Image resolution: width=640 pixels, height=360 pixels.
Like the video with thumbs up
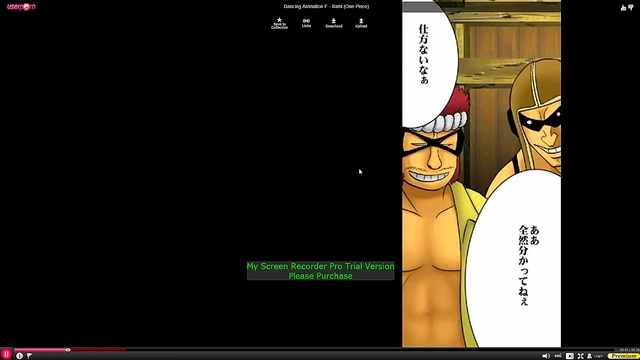623,7
